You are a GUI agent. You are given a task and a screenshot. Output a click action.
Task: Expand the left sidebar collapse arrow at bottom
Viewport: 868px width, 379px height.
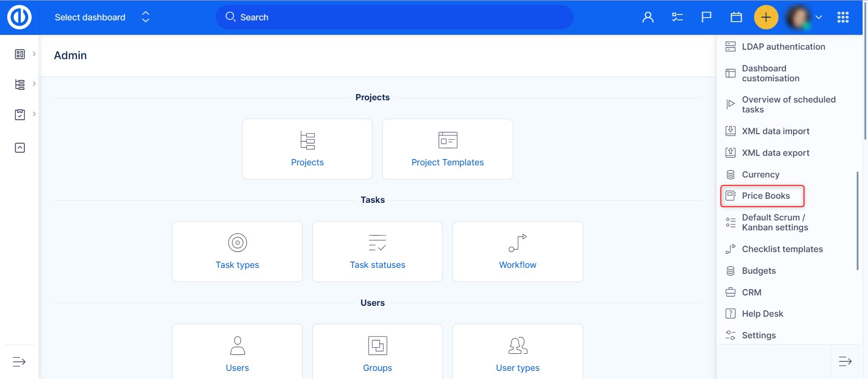point(19,362)
